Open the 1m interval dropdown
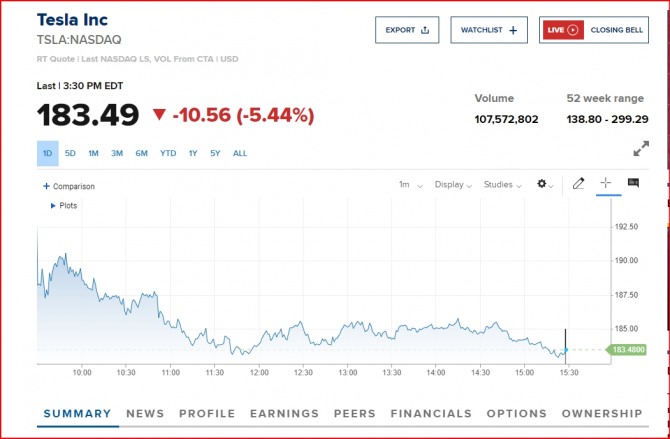This screenshot has width=670, height=439. point(410,185)
